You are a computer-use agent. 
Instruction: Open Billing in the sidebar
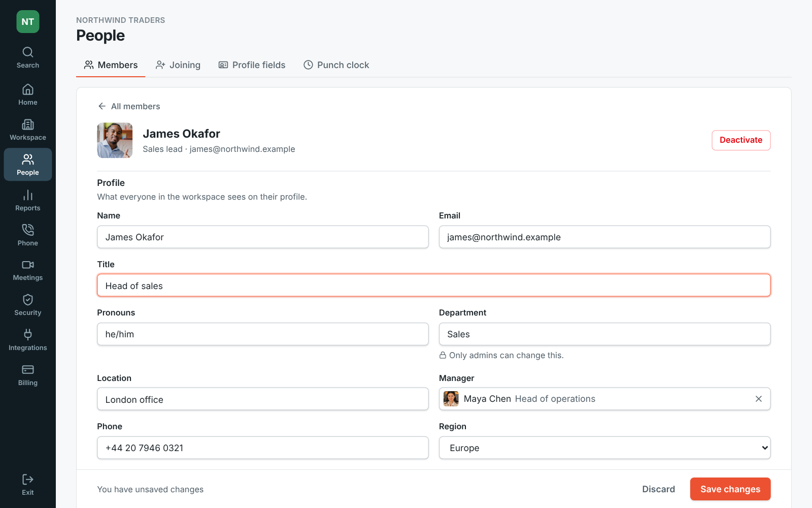(x=28, y=375)
